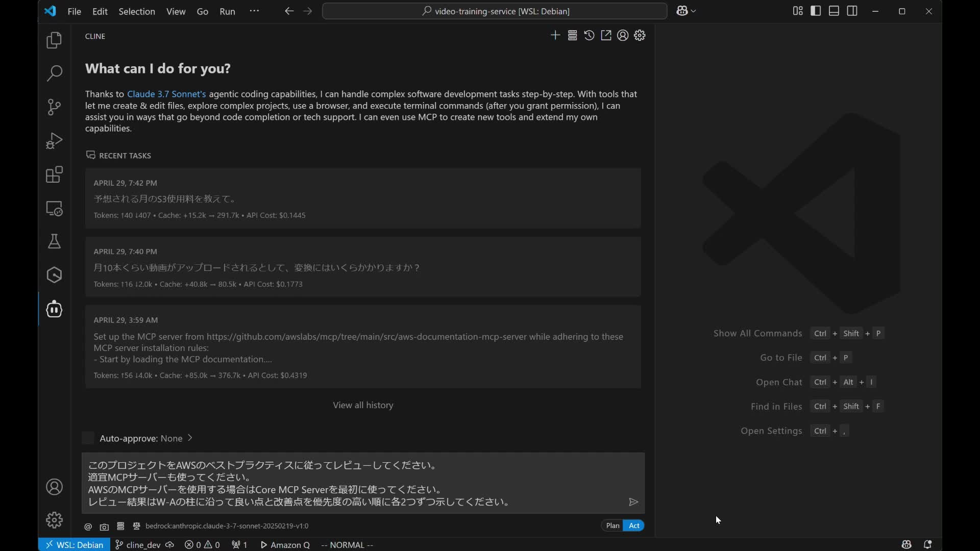Open the Testing flask view
The width and height of the screenshot is (980, 551).
pos(54,241)
